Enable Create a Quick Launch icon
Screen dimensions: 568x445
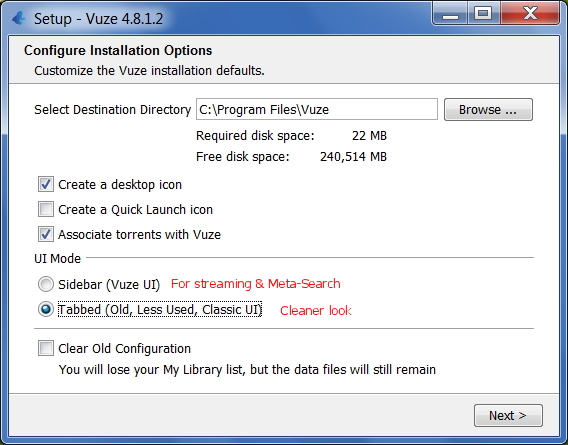(46, 209)
